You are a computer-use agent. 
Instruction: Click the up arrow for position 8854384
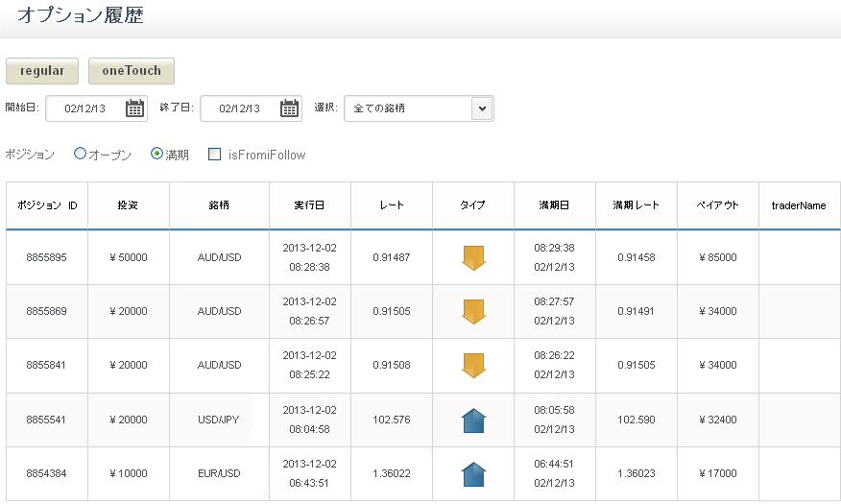point(473,474)
